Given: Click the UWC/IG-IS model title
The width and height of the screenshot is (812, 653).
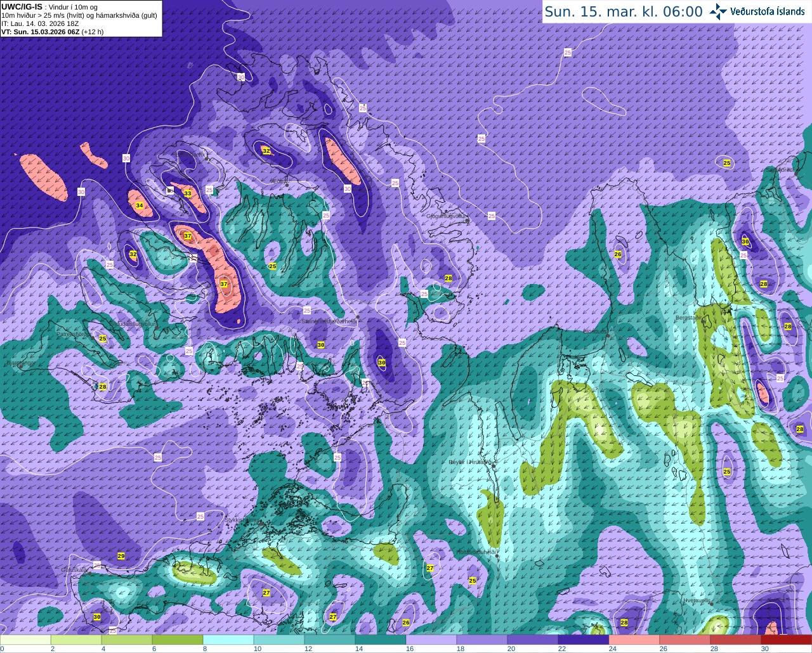Looking at the screenshot, I should pos(22,7).
